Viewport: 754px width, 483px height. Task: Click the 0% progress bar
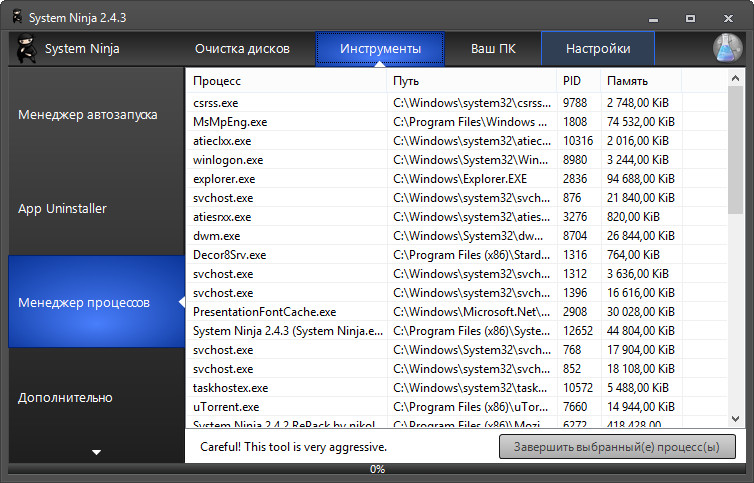pos(377,469)
